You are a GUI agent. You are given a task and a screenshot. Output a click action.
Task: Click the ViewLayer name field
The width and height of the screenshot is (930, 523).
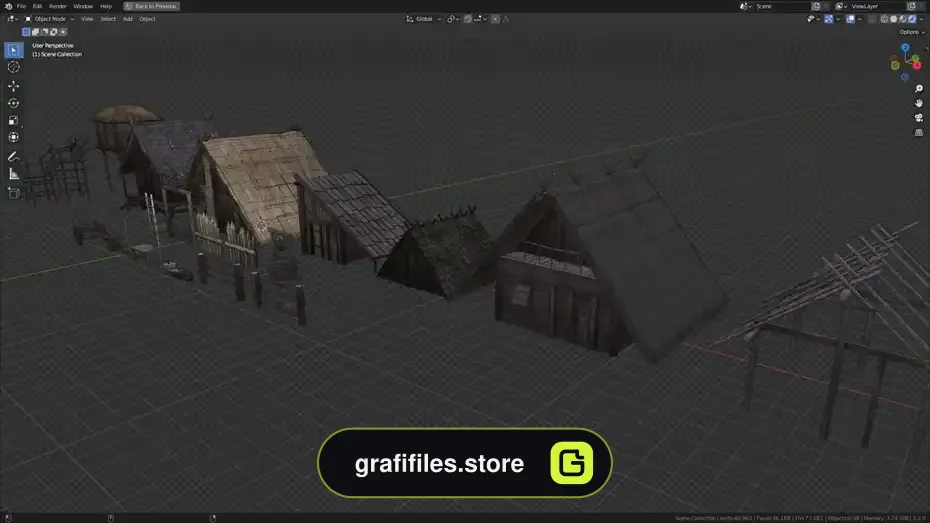coord(877,6)
